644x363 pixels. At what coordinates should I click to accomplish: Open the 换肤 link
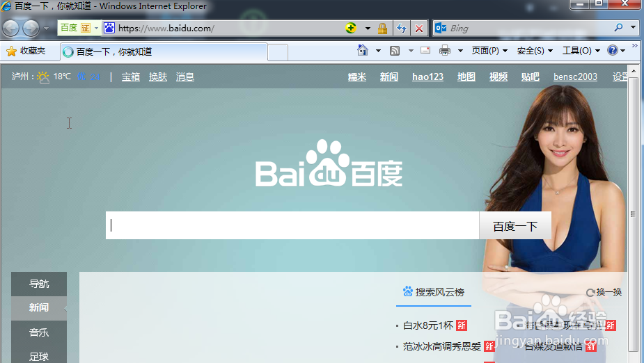click(x=158, y=76)
